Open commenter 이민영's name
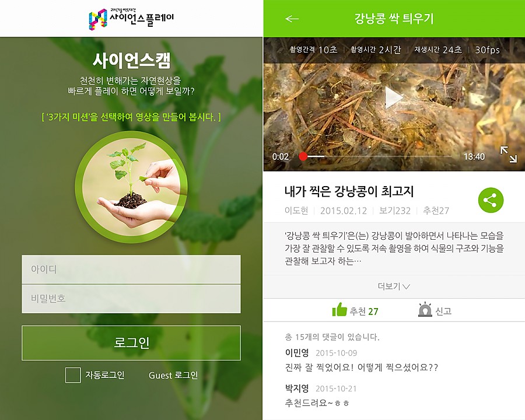525x420 pixels. coord(297,352)
